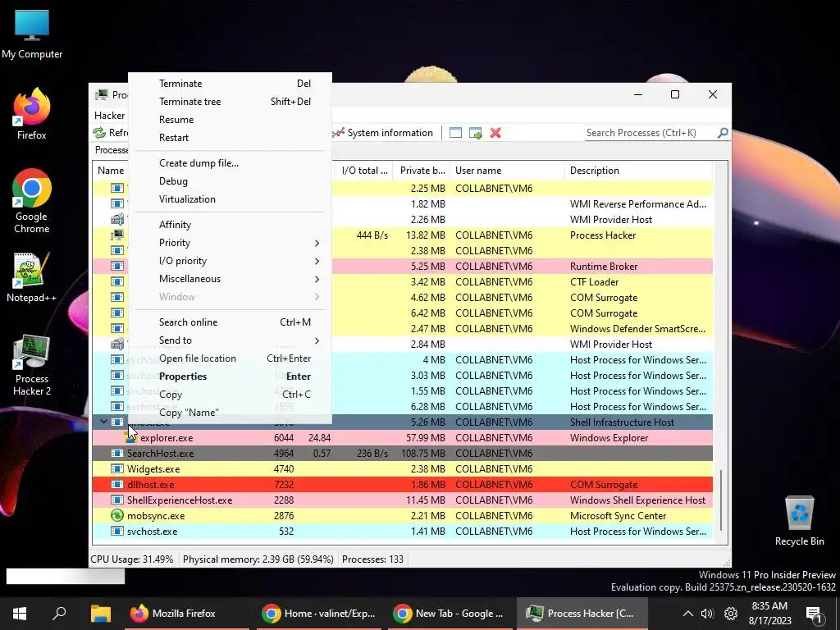The height and width of the screenshot is (630, 840).
Task: Select the red dllhost.exe row
Action: tap(403, 484)
